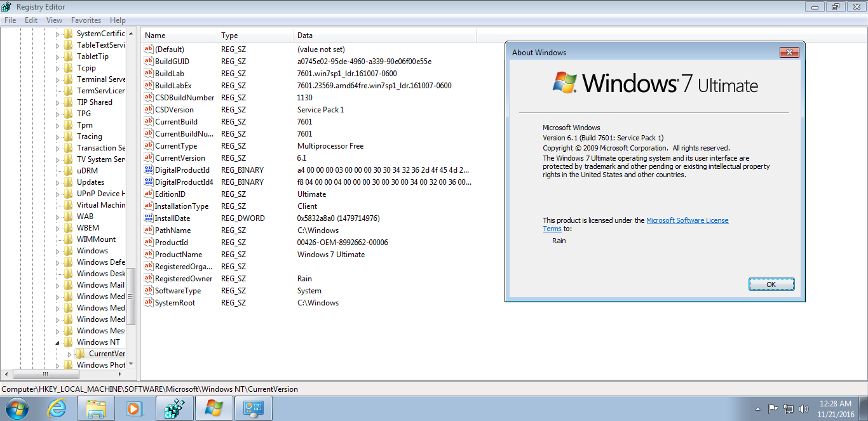Open Windows Explorer from the taskbar

point(96,408)
